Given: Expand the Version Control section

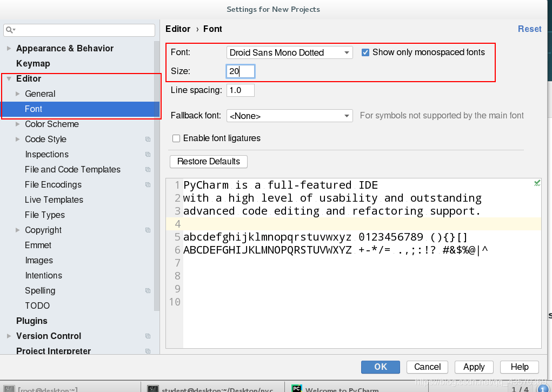Looking at the screenshot, I should [9, 336].
